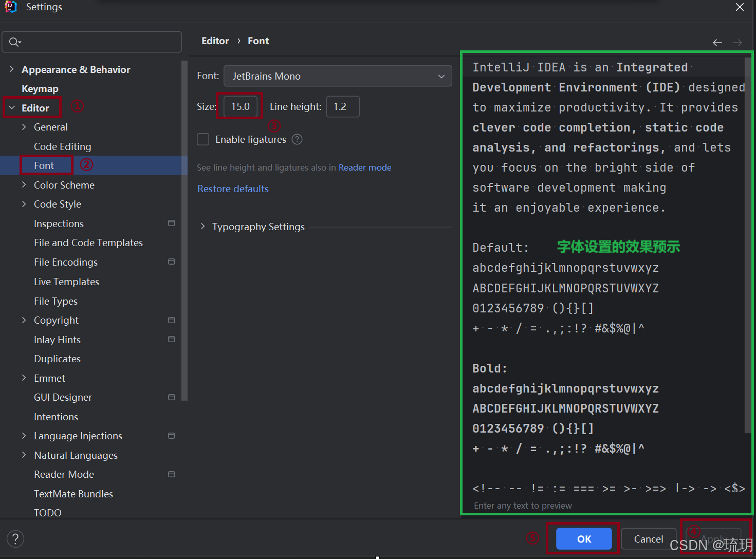Click the search magnifier icon in settings
Image resolution: width=756 pixels, height=559 pixels.
point(14,42)
